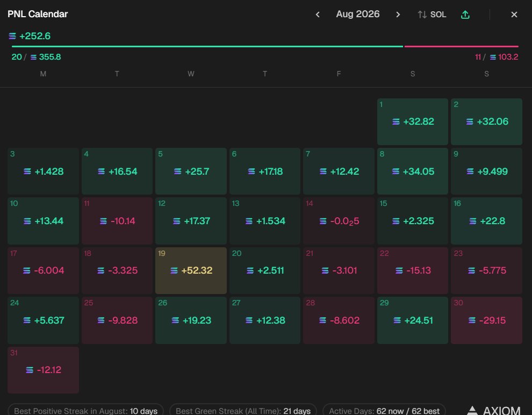Click highlighted day 19 with +52.32
Screen dimensions: 532x415
[x=191, y=270]
